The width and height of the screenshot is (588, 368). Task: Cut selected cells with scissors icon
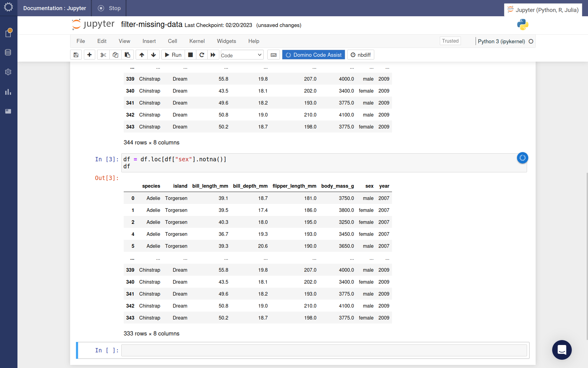click(x=103, y=55)
